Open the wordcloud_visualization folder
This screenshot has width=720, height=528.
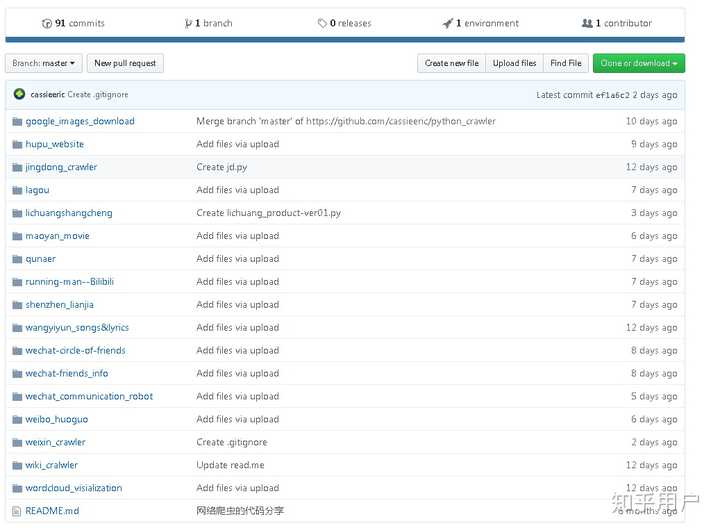74,488
